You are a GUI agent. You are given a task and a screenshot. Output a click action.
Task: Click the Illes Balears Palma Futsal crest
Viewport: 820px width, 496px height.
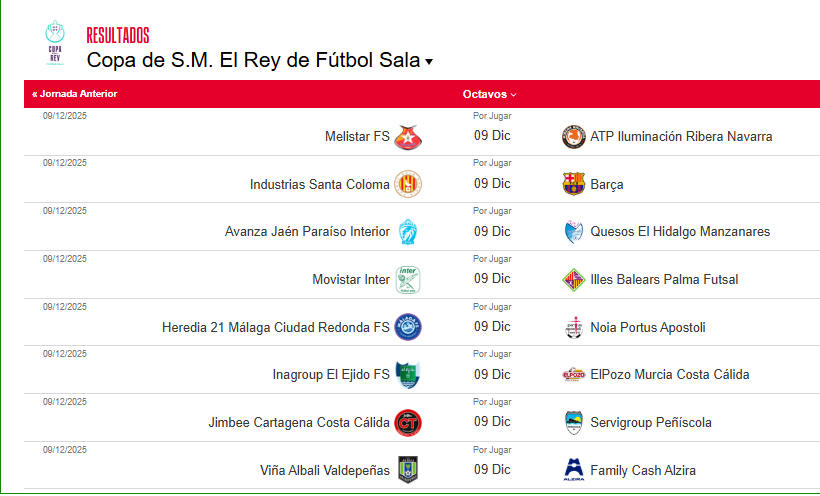(x=573, y=280)
